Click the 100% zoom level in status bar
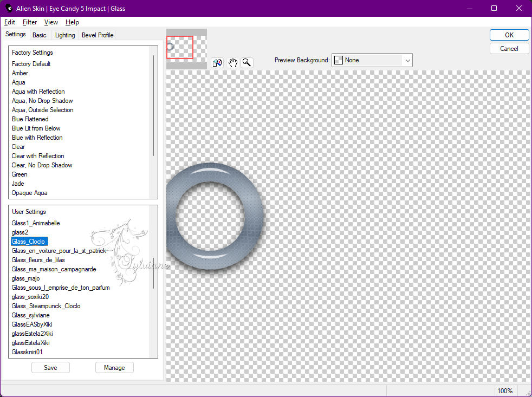The height and width of the screenshot is (397, 532). [505, 391]
